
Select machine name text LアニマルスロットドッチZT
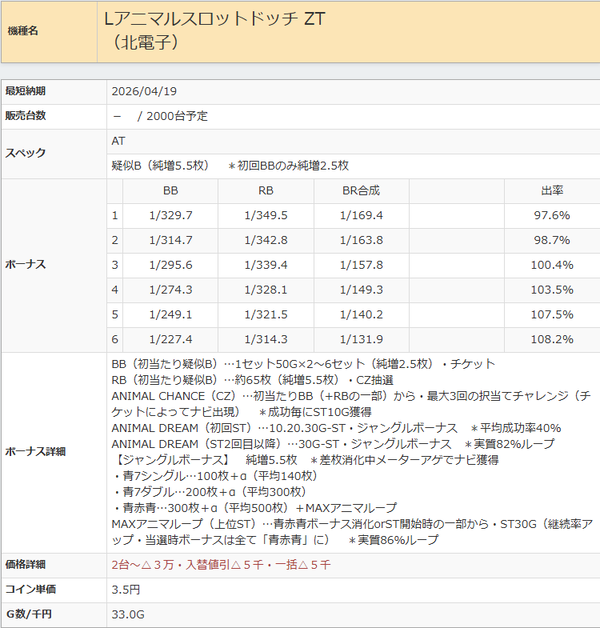(215, 19)
